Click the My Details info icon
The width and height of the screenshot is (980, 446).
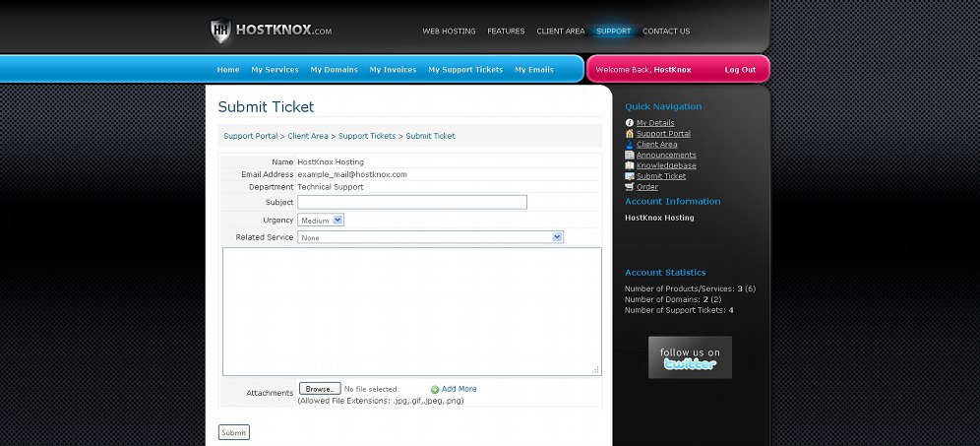(x=630, y=123)
